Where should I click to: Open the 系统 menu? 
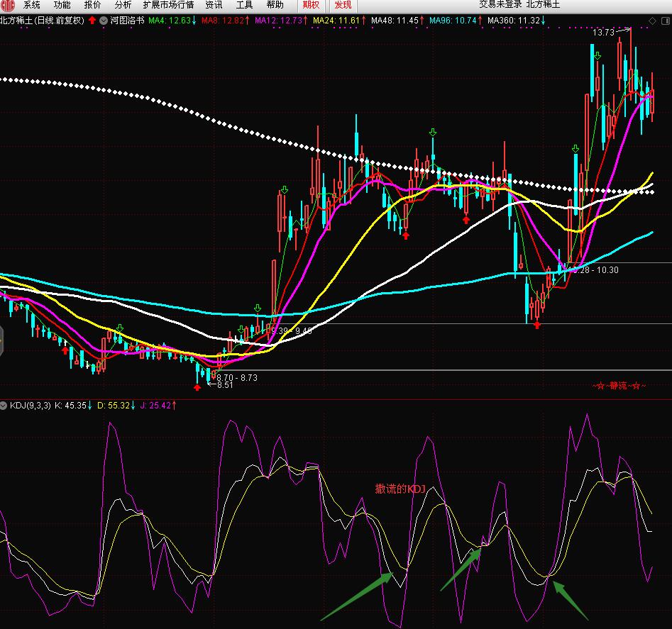pyautogui.click(x=32, y=5)
